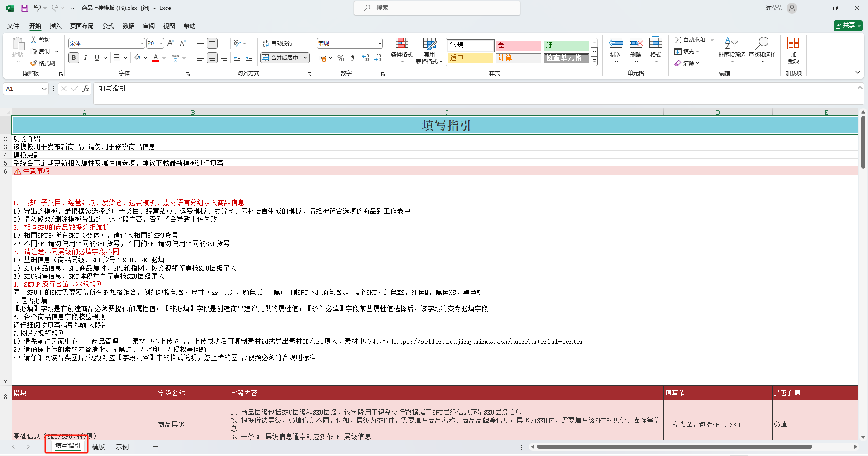The width and height of the screenshot is (868, 456).
Task: Expand the Name Box dropdown arrow
Action: (44, 89)
